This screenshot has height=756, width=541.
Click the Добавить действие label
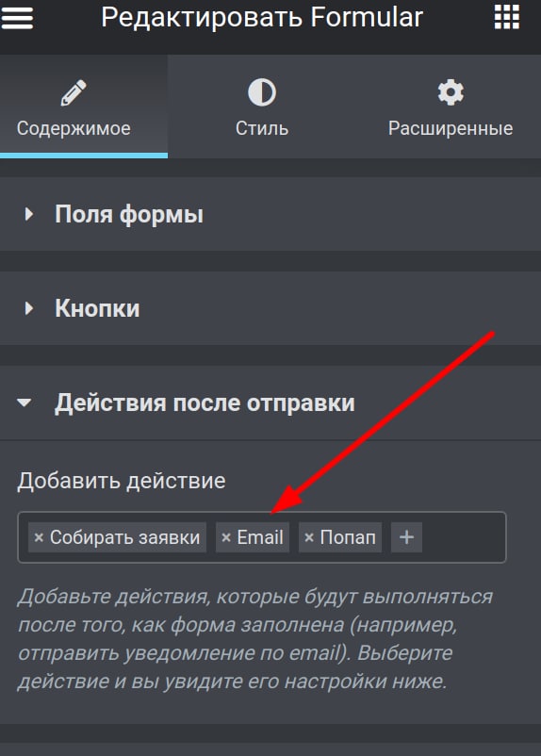(x=122, y=481)
